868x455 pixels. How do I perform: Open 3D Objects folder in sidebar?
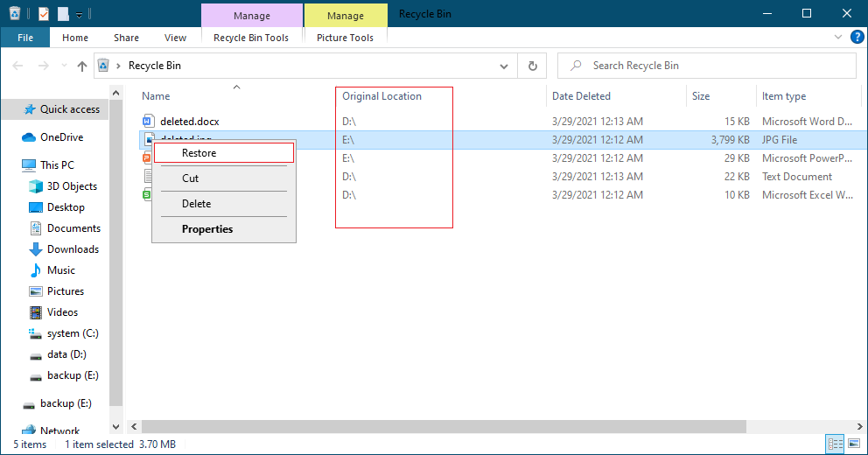coord(72,186)
